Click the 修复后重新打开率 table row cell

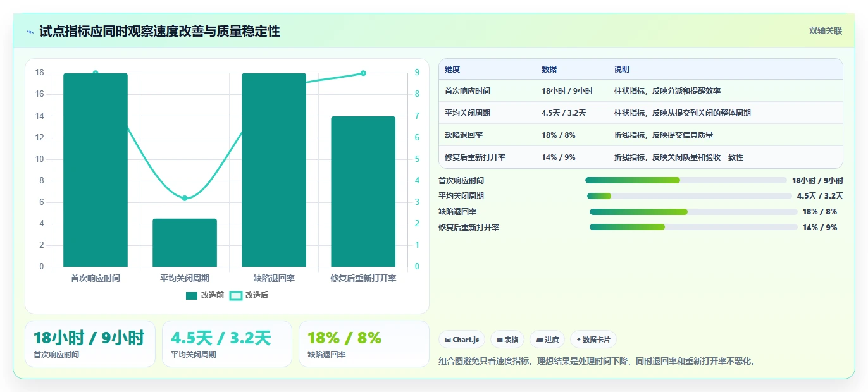tap(475, 157)
